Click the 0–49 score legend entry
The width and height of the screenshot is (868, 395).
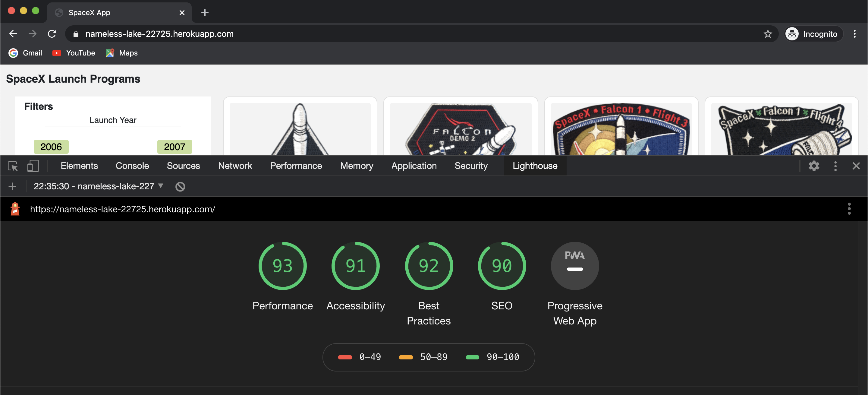coord(359,357)
